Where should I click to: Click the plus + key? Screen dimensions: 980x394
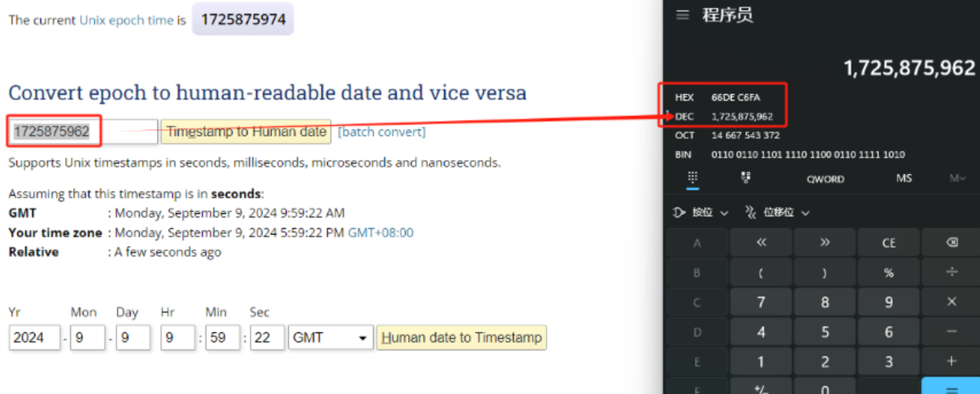point(952,362)
